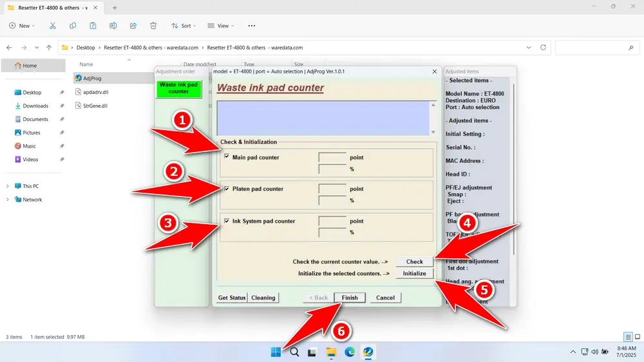Click the Ink System pad counter point field
644x362 pixels.
coord(332,221)
